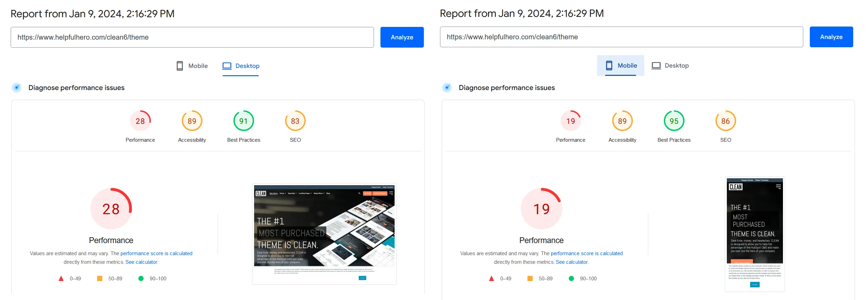
Task: Click the large 28 Performance score circle
Action: point(111,209)
